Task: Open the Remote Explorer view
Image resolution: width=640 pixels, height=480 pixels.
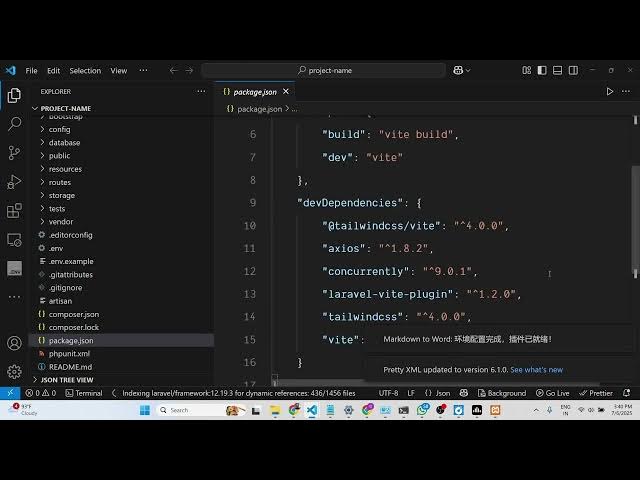Action: pyautogui.click(x=14, y=240)
